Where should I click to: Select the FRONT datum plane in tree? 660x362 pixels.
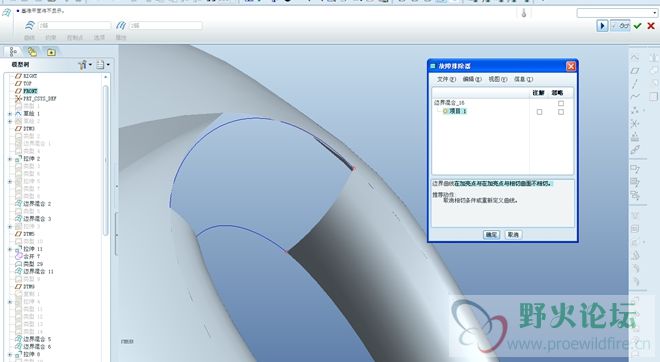(x=30, y=91)
